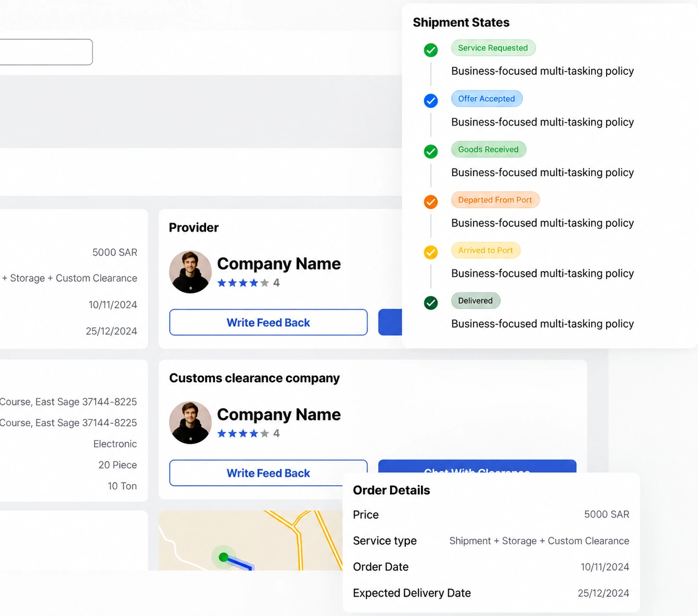Focus the empty outlined input field
This screenshot has height=616, width=698.
(46, 52)
